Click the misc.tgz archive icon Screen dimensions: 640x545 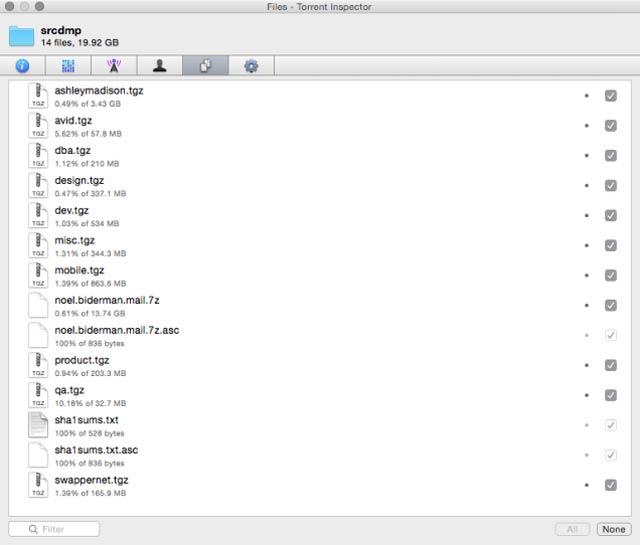38,245
